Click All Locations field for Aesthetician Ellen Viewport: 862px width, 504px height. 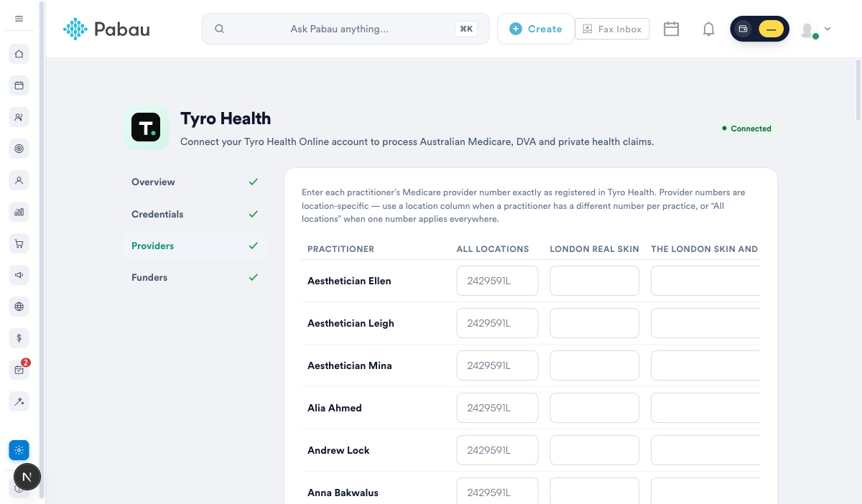click(x=497, y=281)
